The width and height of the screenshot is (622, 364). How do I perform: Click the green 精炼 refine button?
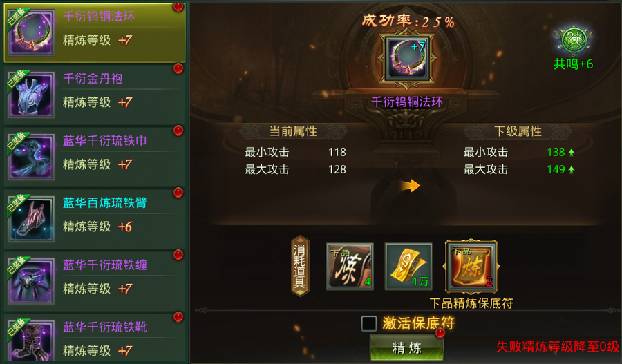tap(407, 347)
